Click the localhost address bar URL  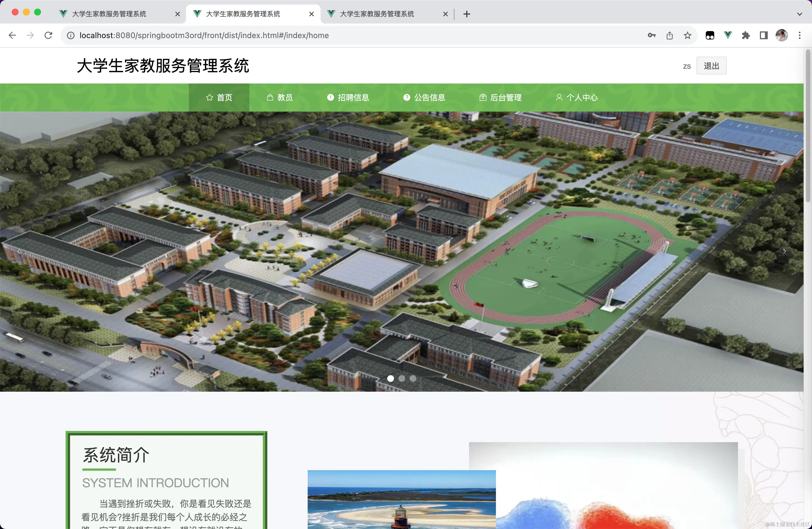pyautogui.click(x=204, y=36)
